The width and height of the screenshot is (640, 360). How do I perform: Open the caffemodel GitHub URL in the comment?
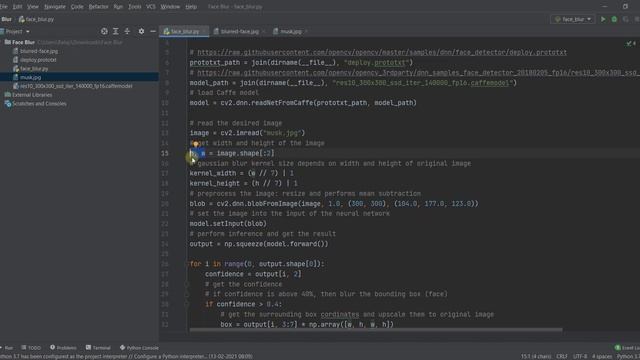(418, 73)
